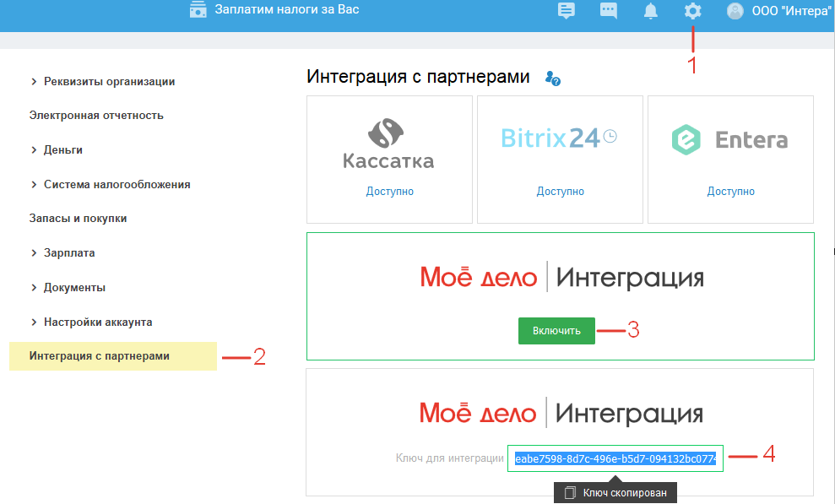835x504 pixels.
Task: Open settings via the gear icon
Action: point(692,11)
